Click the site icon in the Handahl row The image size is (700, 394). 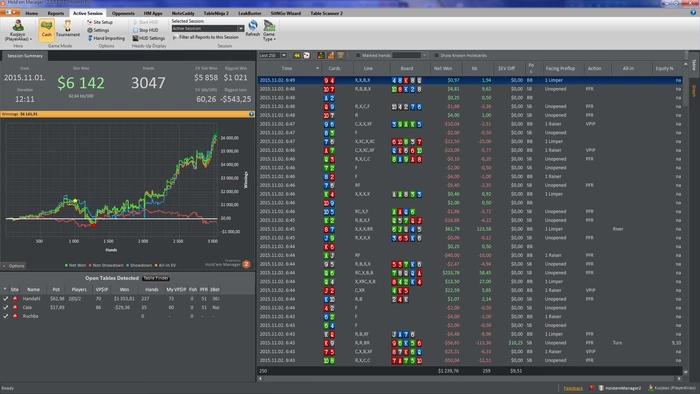click(x=15, y=299)
